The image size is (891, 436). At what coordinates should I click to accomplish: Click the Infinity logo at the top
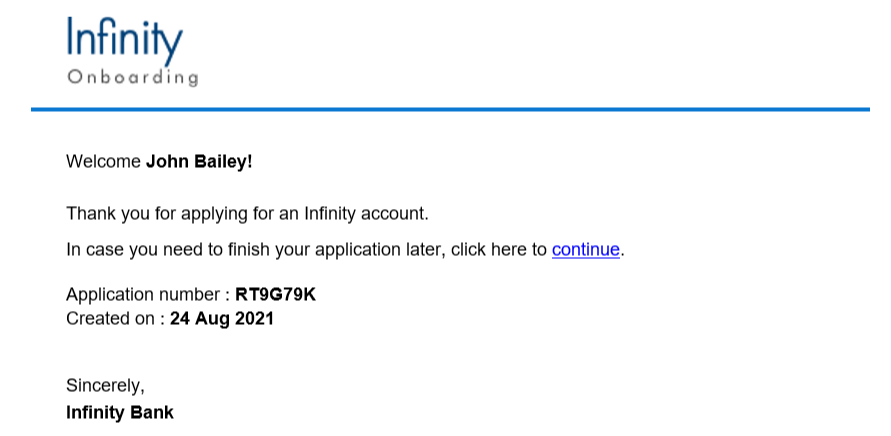[x=124, y=41]
